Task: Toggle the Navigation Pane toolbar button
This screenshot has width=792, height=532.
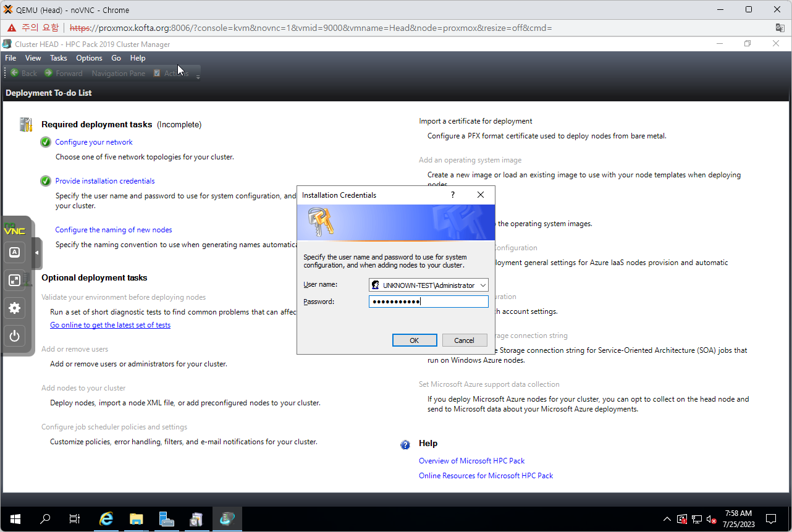Action: click(x=118, y=74)
